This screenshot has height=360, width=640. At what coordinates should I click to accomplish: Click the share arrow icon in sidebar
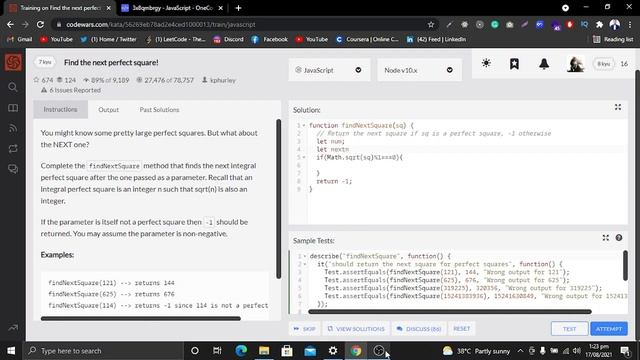(13, 327)
